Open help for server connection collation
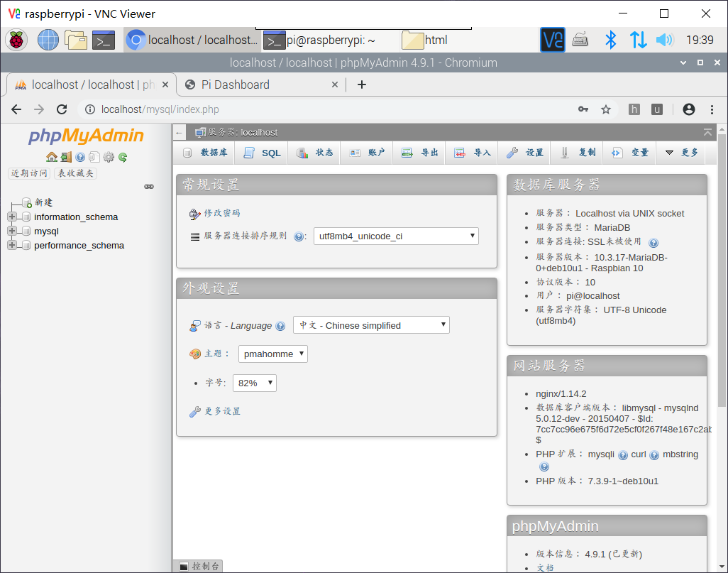 point(299,236)
